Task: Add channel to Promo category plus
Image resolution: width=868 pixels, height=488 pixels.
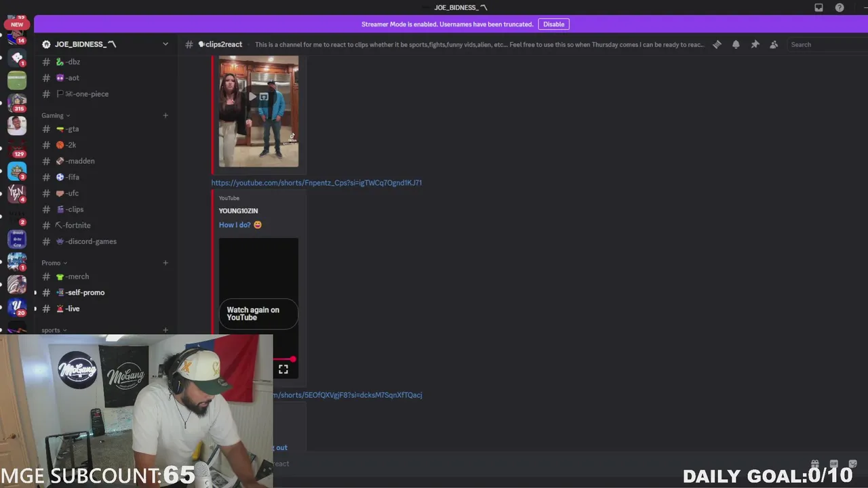Action: (165, 263)
